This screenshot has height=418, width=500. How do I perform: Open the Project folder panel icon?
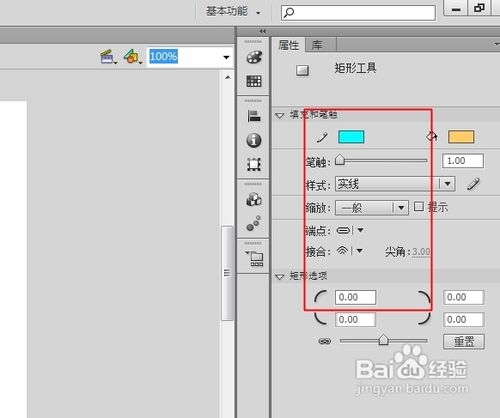coord(255,258)
